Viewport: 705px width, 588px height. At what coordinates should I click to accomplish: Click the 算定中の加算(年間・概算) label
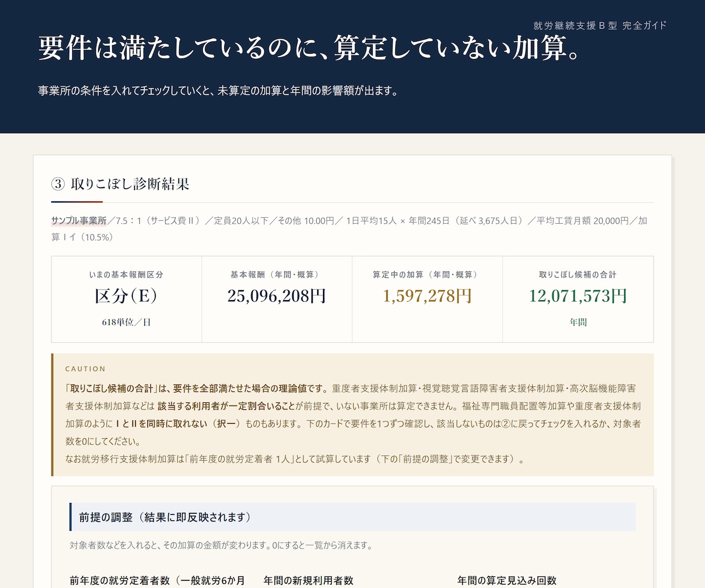(x=427, y=275)
